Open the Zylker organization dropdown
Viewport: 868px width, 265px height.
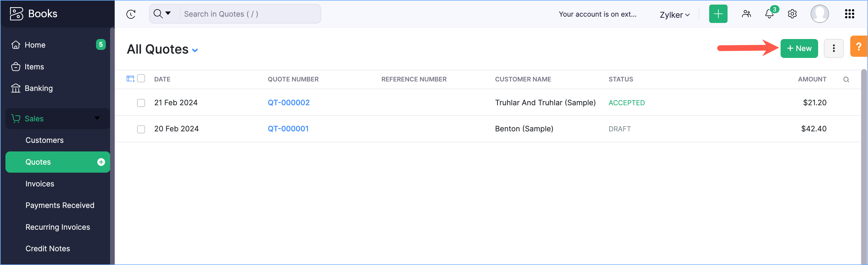point(674,15)
